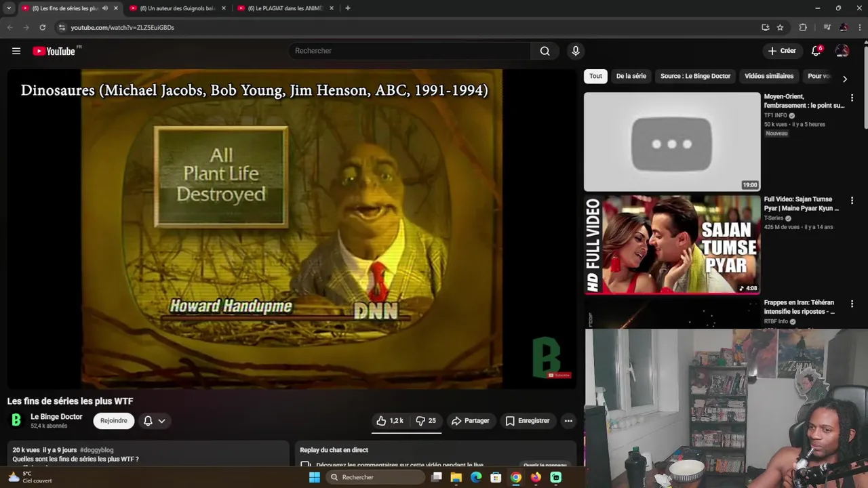The height and width of the screenshot is (488, 868).
Task: Click the video title Les fins de séries
Action: 70,401
